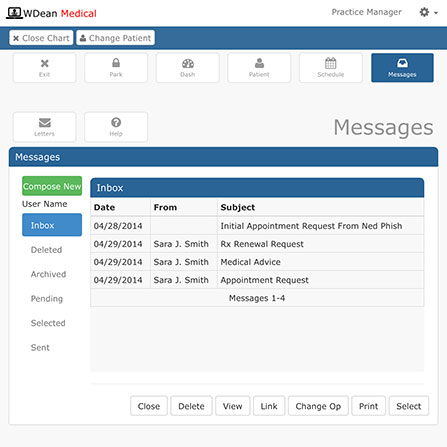Click the Print button
This screenshot has width=447, height=447.
pos(368,406)
